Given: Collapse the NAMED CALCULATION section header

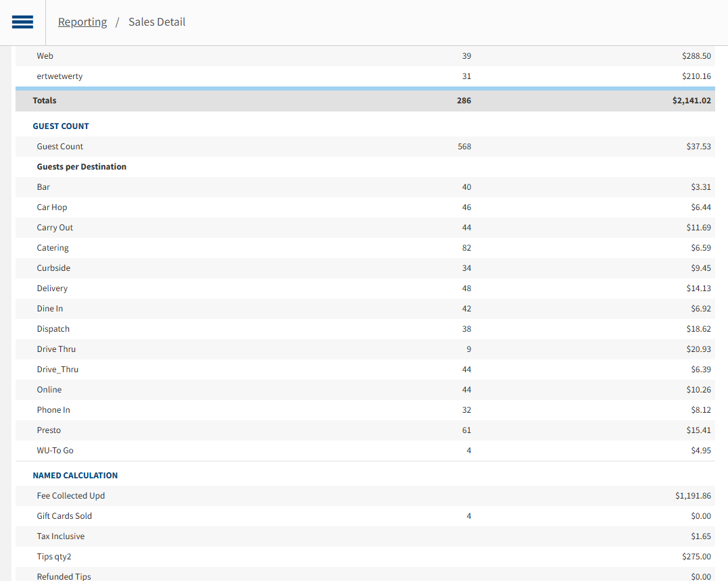Looking at the screenshot, I should click(75, 475).
